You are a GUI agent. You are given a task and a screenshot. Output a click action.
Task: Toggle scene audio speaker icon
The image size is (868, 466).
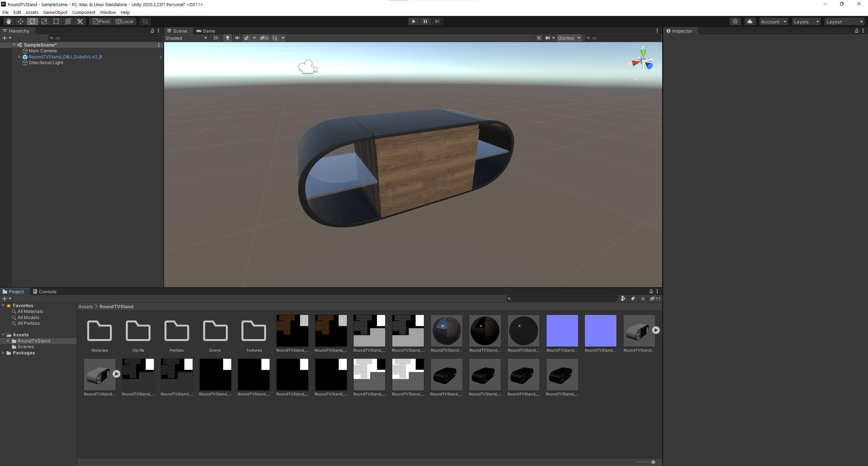point(237,38)
